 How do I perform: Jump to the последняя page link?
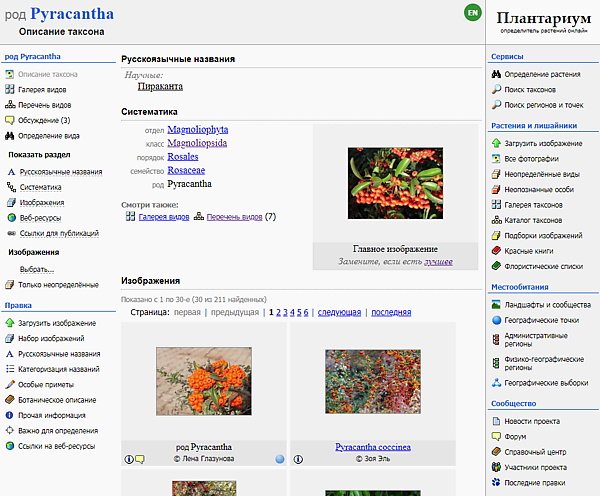[x=391, y=313]
